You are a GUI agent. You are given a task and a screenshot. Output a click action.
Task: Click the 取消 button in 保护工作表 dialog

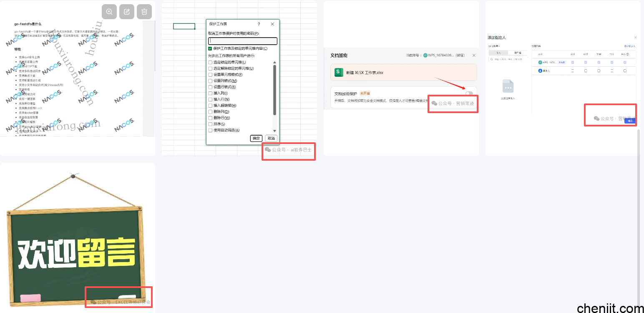pyautogui.click(x=271, y=138)
